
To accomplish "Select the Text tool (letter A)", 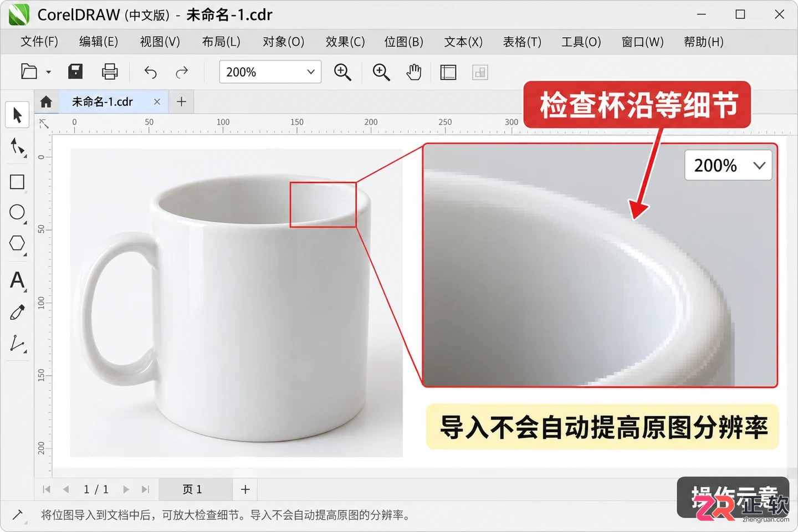I will coord(17,280).
